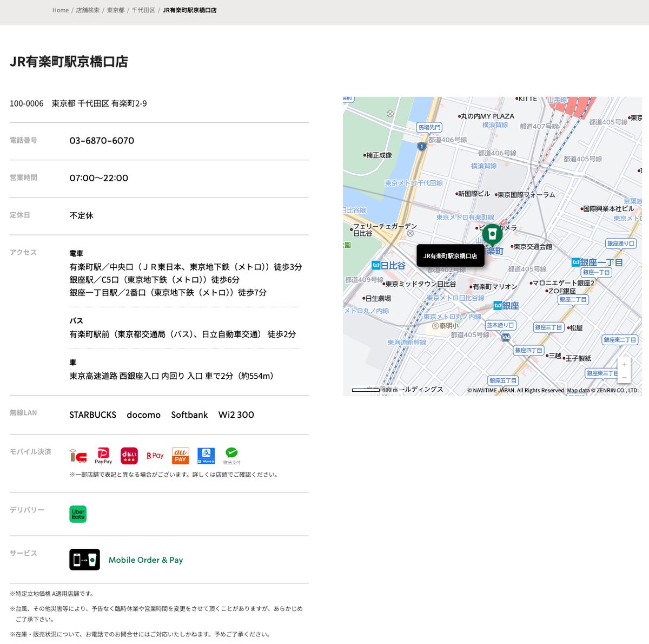Click the address 東京都 千代田区 有楽町2-9
649x644 pixels.
click(99, 103)
